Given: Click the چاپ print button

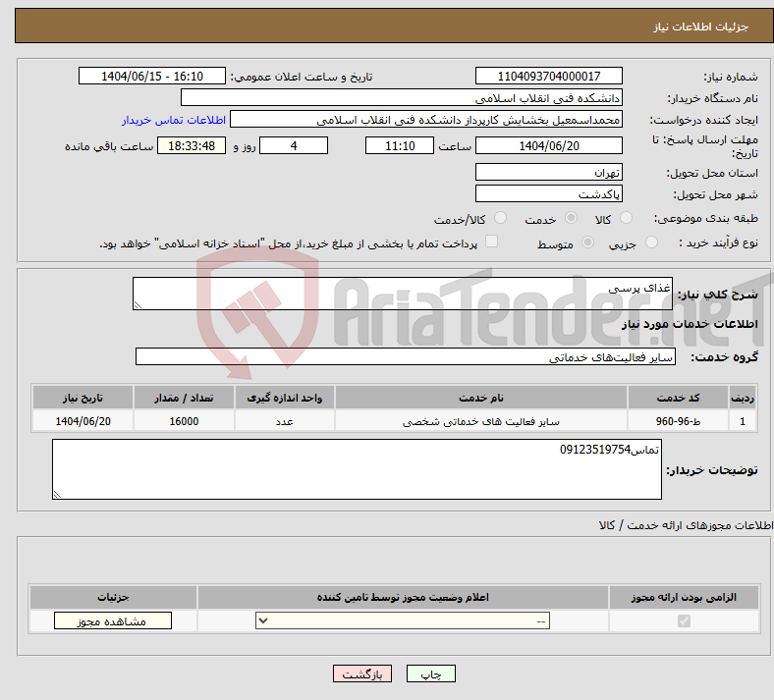Looking at the screenshot, I should point(431,673).
